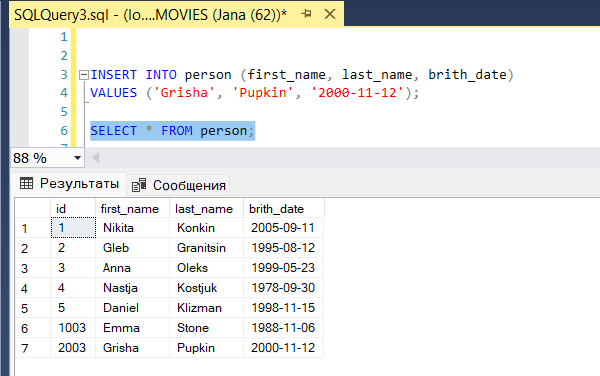Close the SQLQuery3.sql query tab
This screenshot has height=376, width=600.
click(330, 15)
